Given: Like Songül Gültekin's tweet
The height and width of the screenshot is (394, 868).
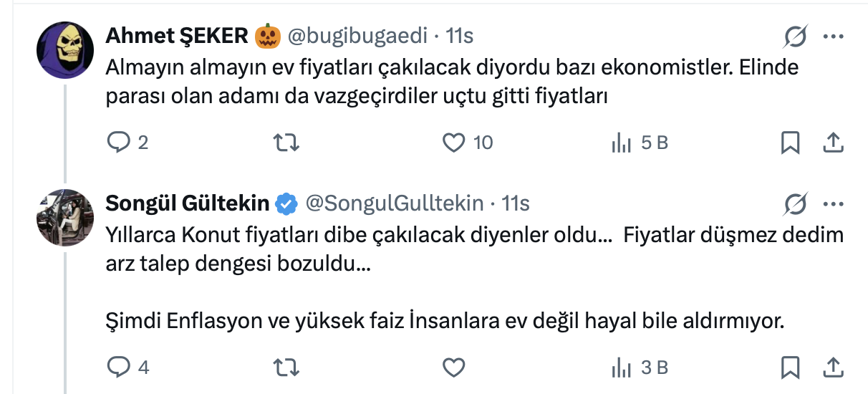Looking at the screenshot, I should click(454, 368).
